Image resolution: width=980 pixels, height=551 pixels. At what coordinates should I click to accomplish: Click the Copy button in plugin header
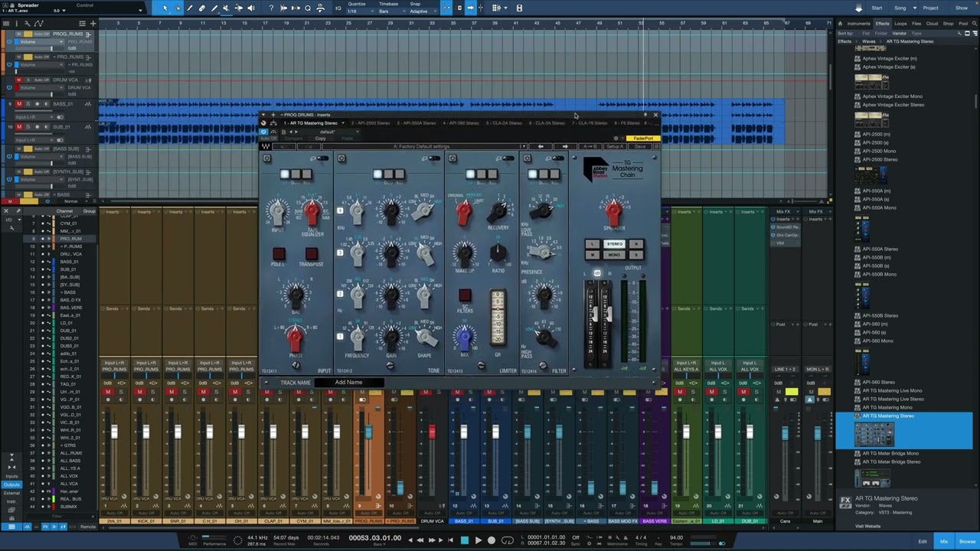click(x=320, y=139)
